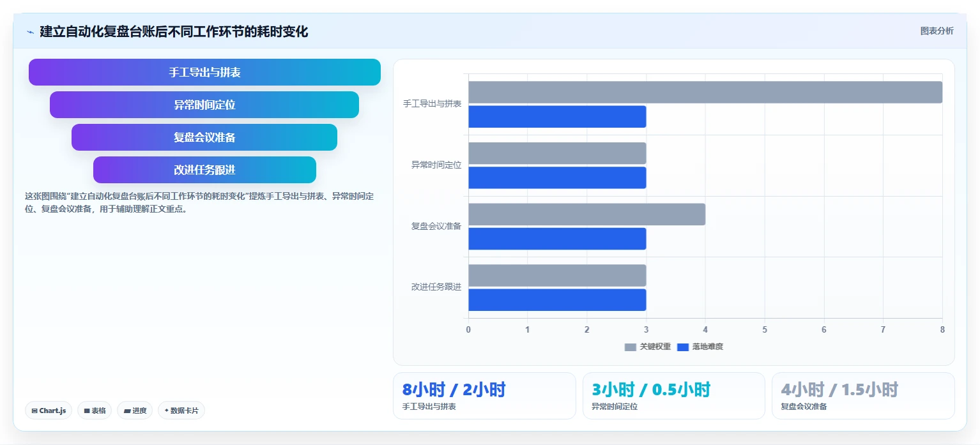
Task: Click the 图表分析 label in header
Action: 937,31
